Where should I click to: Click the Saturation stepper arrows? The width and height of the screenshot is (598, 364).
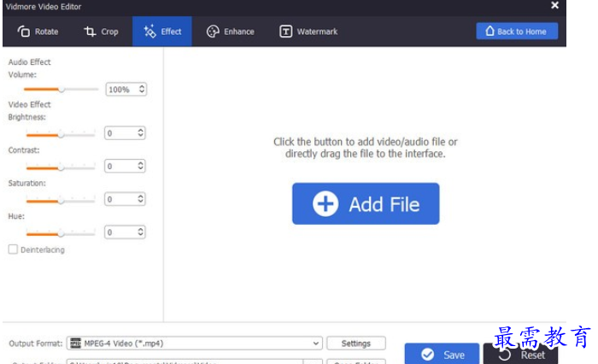(x=141, y=199)
